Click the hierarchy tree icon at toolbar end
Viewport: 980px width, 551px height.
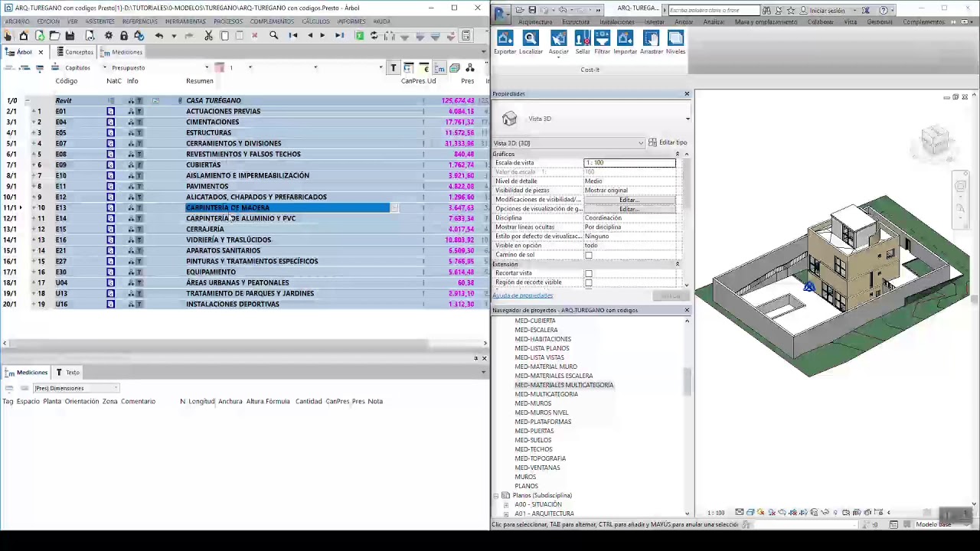pos(470,68)
